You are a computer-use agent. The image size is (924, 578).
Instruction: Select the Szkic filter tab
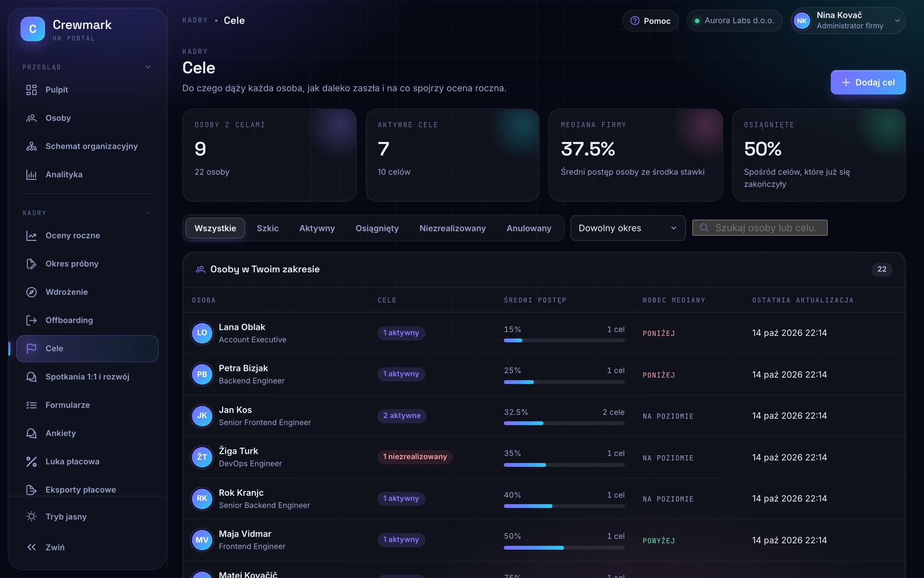[x=268, y=228]
